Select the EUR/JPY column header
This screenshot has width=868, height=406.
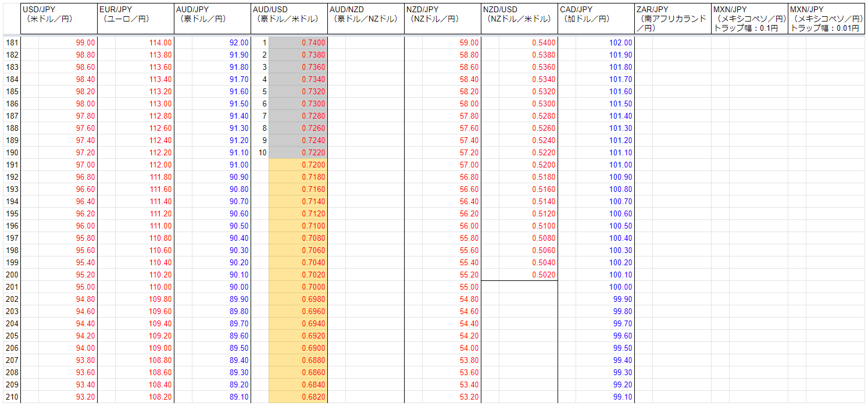(135, 19)
